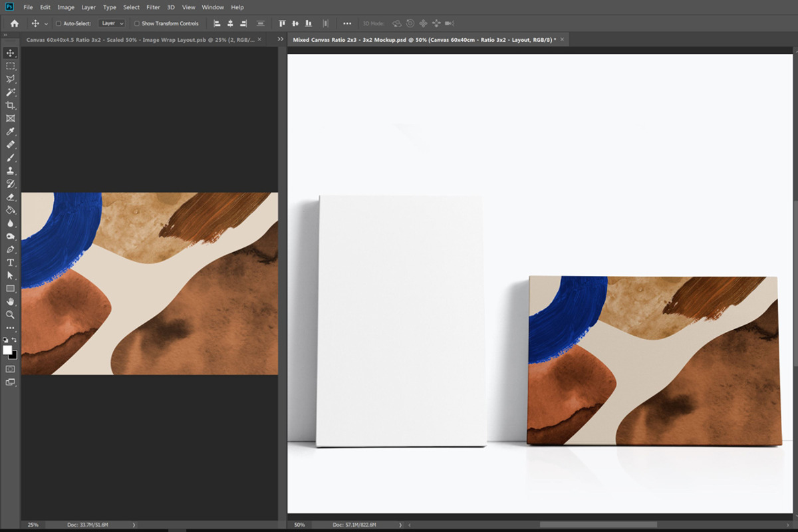Open the align and distribute more options
Image resolution: width=798 pixels, height=532 pixels.
(x=347, y=23)
